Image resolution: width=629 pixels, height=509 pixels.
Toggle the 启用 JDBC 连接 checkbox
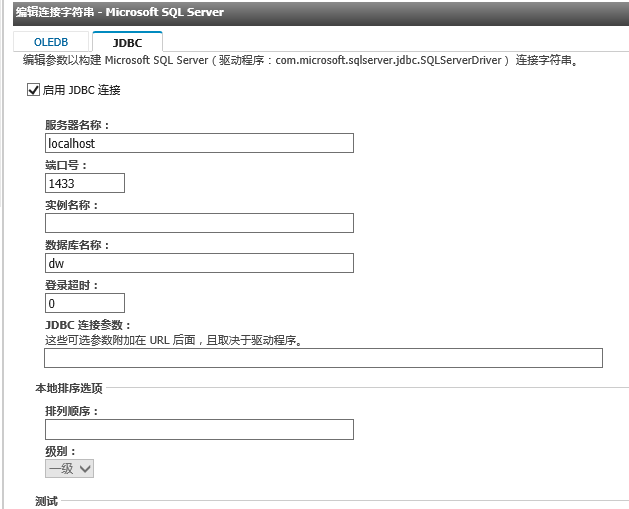33,90
